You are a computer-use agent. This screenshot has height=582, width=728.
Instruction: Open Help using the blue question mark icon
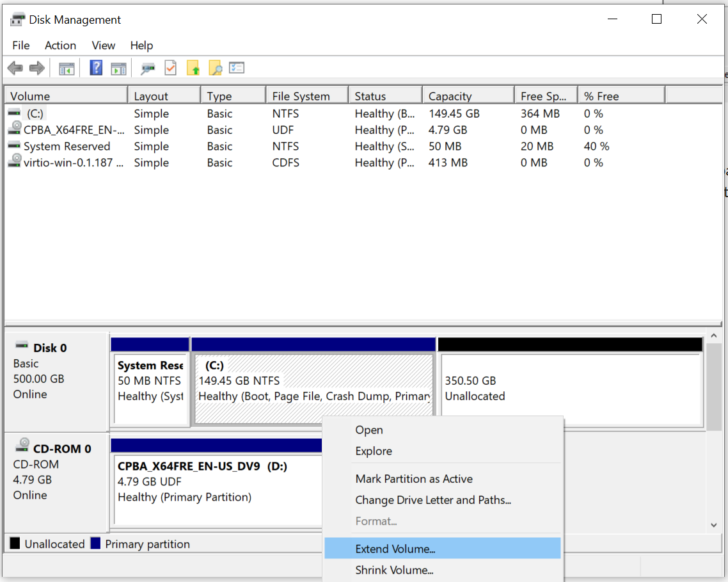95,67
